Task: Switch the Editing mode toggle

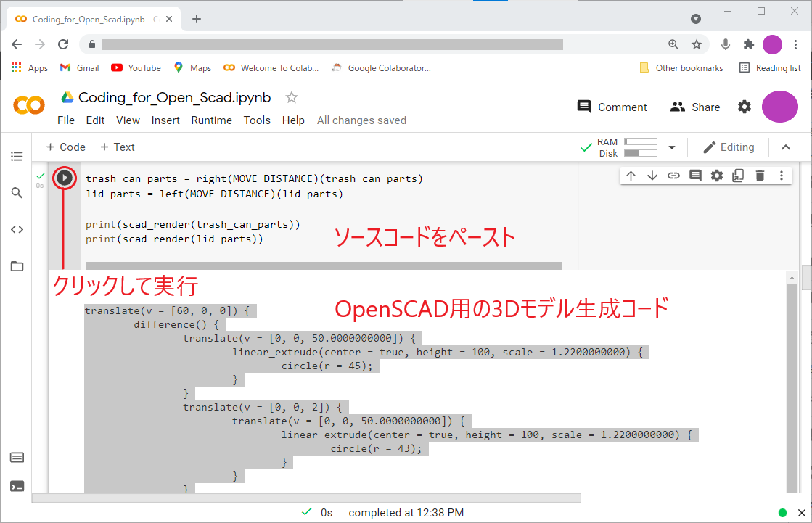Action: pos(729,147)
